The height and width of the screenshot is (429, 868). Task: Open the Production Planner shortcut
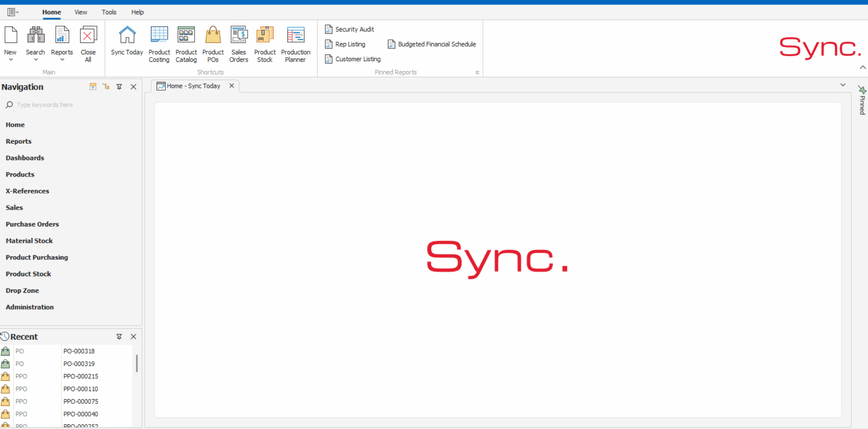[296, 44]
